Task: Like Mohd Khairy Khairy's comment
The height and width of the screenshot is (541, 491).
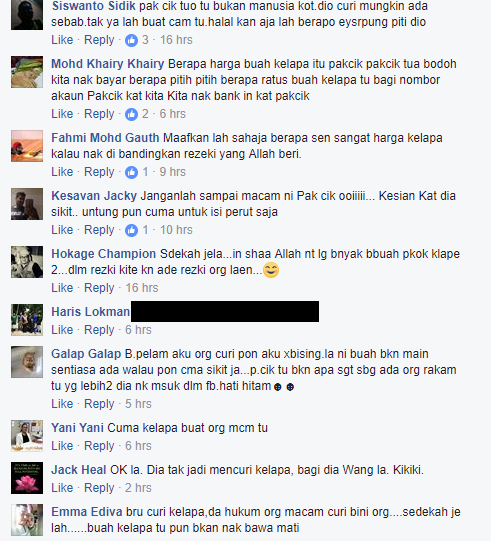Action: [x=62, y=114]
